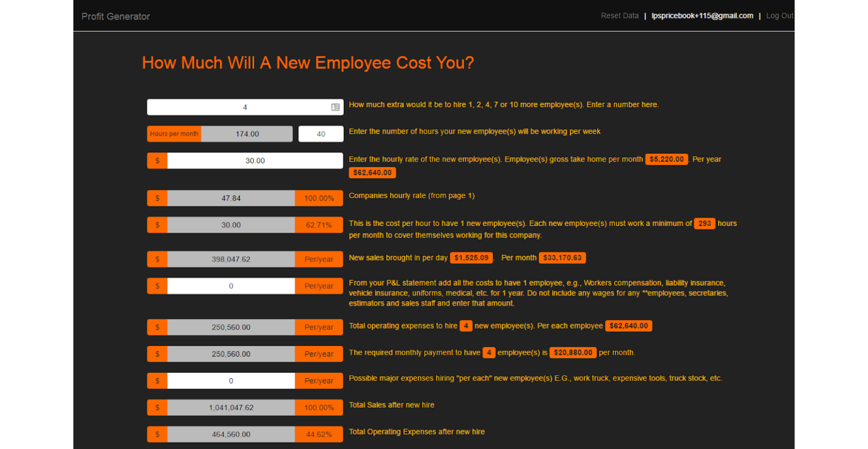Click the Profit Generator brand link

116,16
